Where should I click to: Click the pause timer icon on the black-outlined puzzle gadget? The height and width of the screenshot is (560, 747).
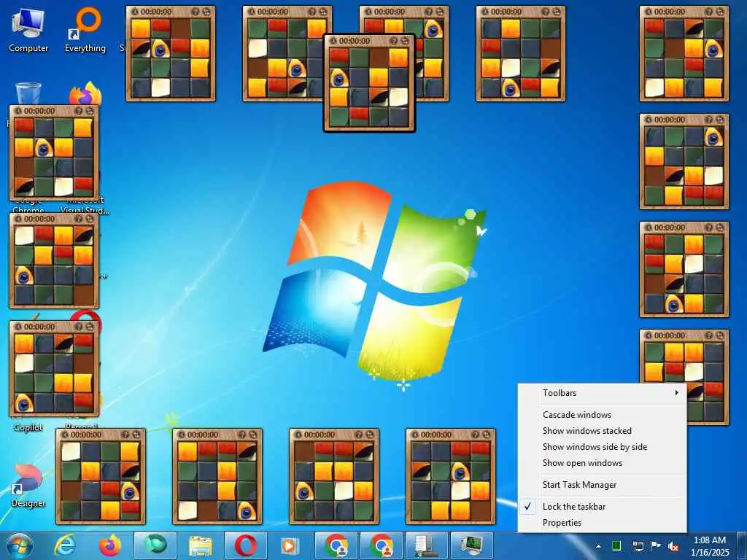coord(333,41)
